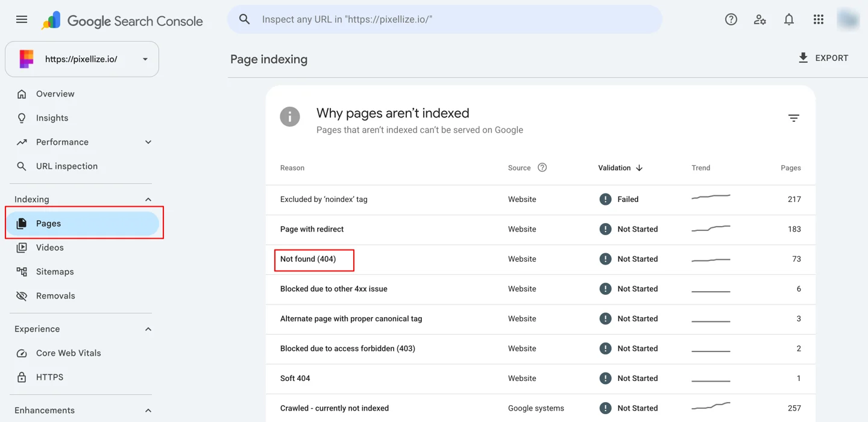Screen dimensions: 868x422
Task: Click the 183 pages count
Action: coord(794,229)
